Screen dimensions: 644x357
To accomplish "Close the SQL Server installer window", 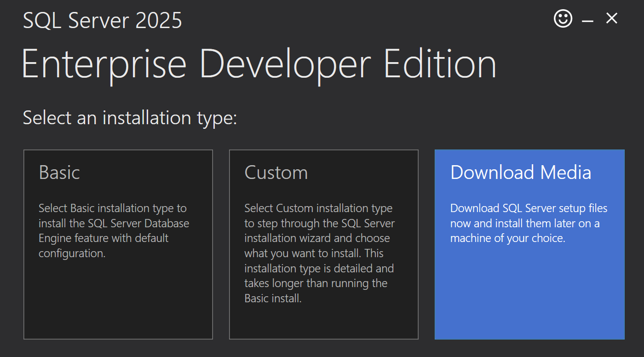I will pos(611,18).
